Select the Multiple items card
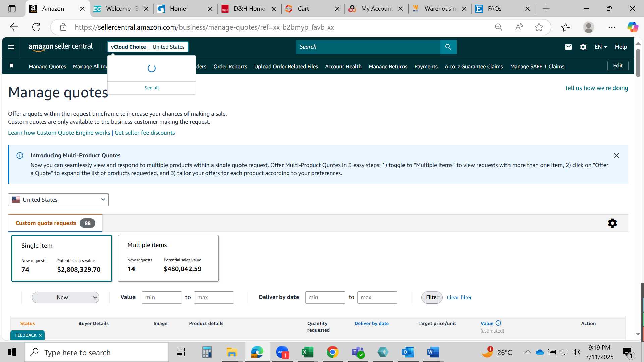 point(168,258)
